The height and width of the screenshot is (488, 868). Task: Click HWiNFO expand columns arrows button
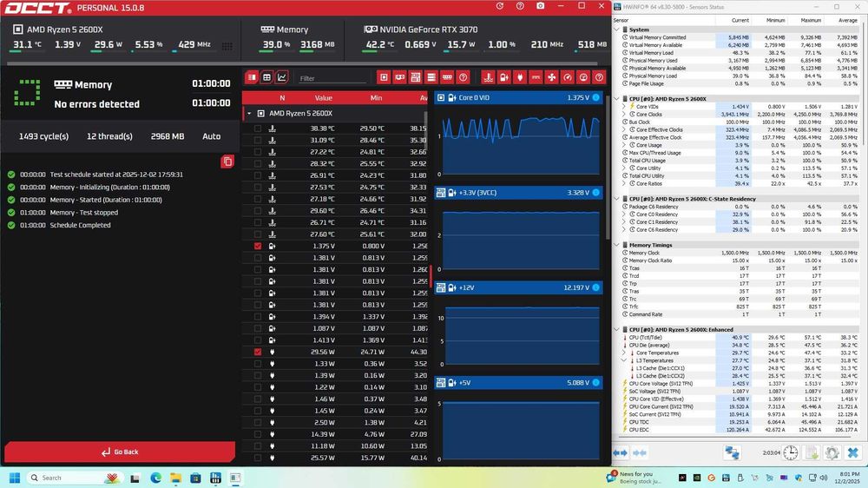620,453
